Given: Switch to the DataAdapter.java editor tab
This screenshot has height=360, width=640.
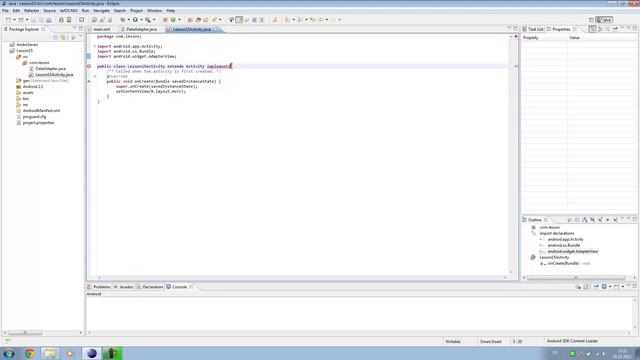Looking at the screenshot, I should 141,29.
